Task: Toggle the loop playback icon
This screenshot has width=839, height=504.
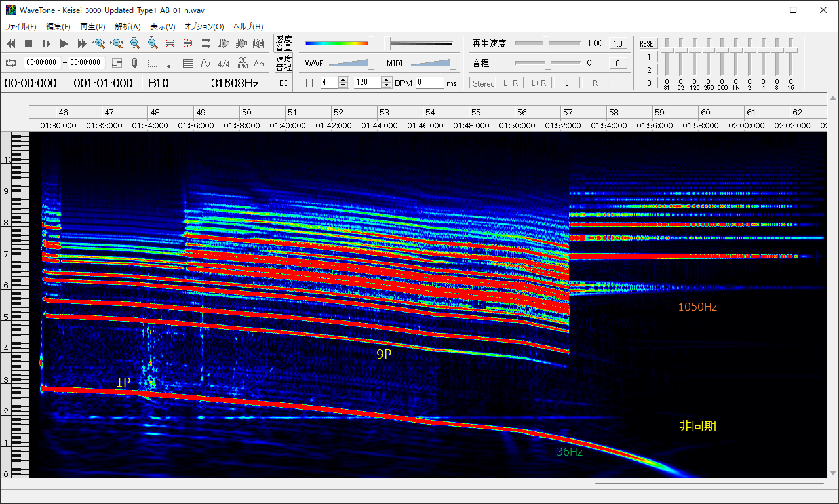Action: [x=11, y=63]
